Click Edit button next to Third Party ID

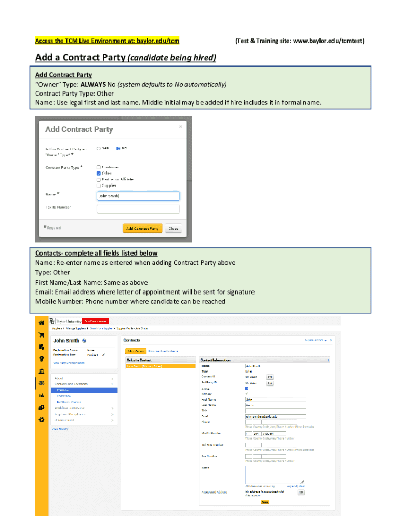(x=270, y=383)
